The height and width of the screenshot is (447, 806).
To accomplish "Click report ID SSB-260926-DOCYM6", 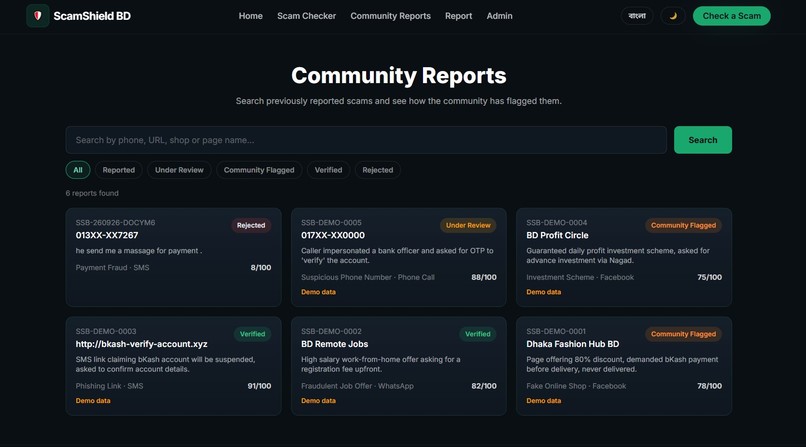I will 115,222.
